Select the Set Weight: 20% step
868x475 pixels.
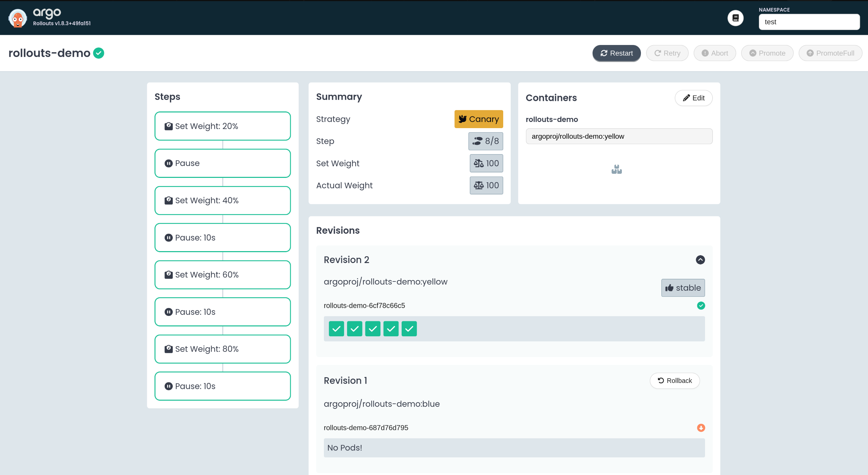point(222,126)
